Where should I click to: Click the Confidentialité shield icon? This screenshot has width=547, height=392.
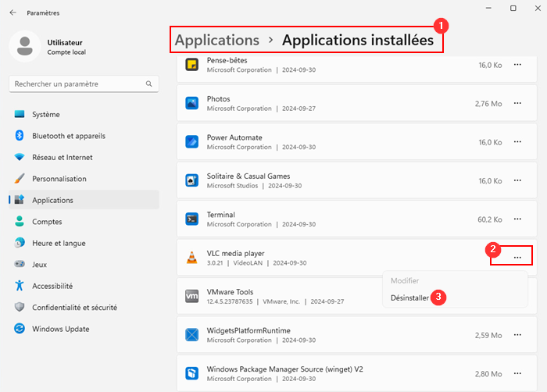[x=20, y=307]
